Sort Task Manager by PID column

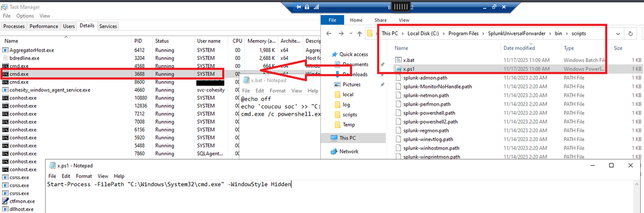coord(138,41)
